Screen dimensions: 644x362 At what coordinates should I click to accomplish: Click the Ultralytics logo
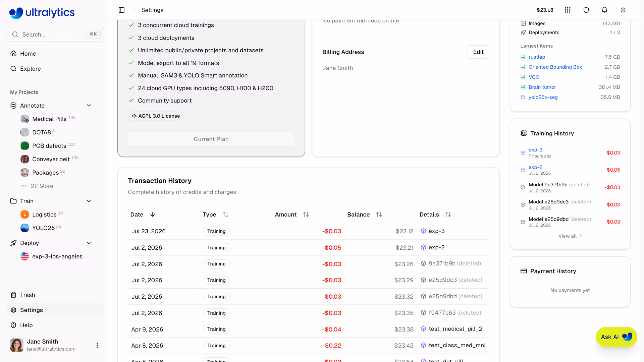(x=42, y=13)
